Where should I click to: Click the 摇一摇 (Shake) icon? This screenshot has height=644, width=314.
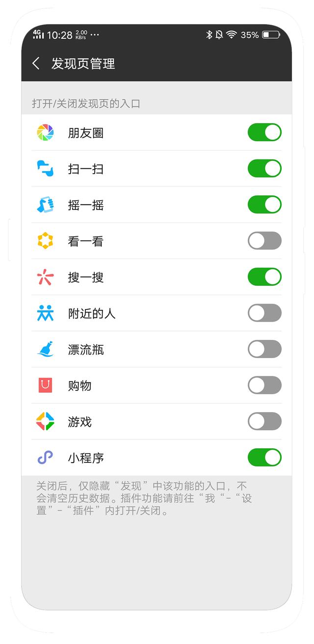click(45, 205)
